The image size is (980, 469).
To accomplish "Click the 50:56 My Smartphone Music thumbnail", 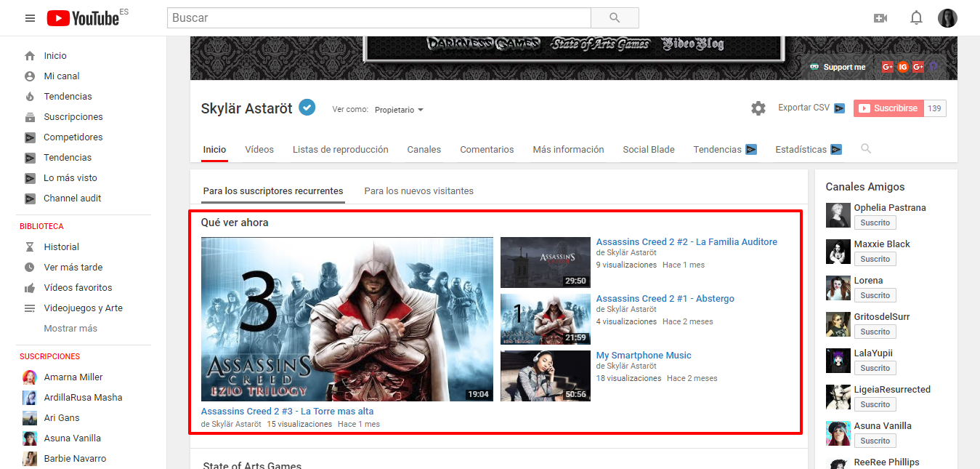I will [546, 376].
